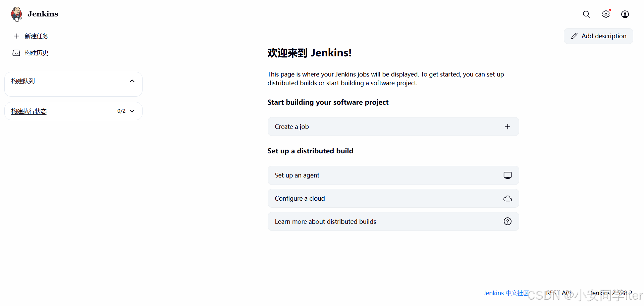This screenshot has height=306, width=644.
Task: Open Learn more about distributed builds
Action: point(393,221)
